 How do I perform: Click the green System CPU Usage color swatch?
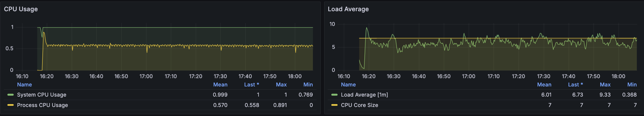pos(10,95)
